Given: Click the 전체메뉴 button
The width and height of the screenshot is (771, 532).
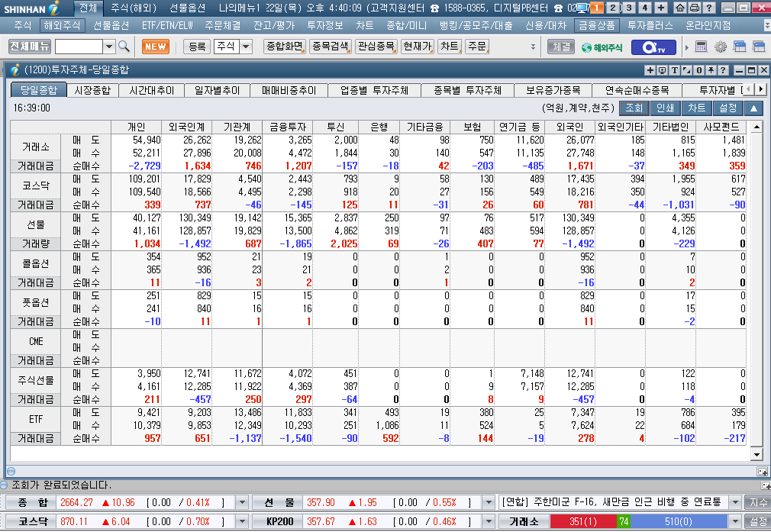Looking at the screenshot, I should (x=30, y=47).
